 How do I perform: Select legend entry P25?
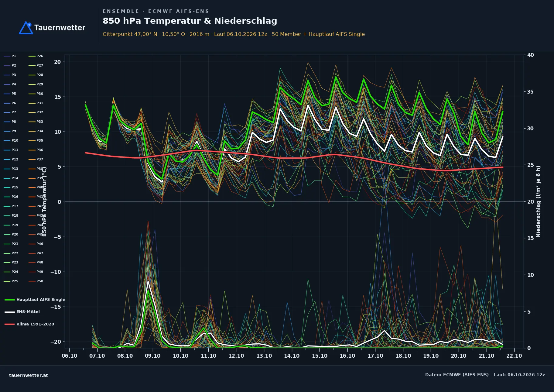pos(11,281)
